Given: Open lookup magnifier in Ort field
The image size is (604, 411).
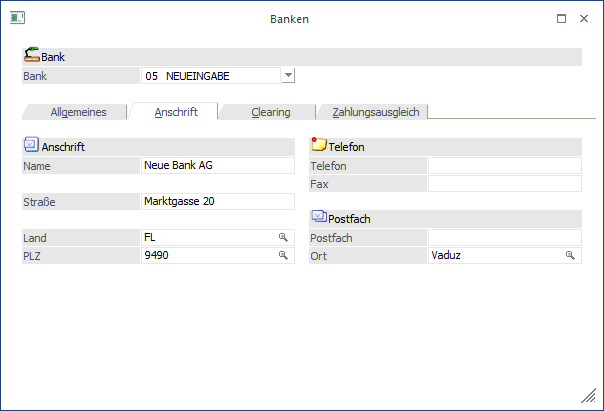Looking at the screenshot, I should (571, 256).
